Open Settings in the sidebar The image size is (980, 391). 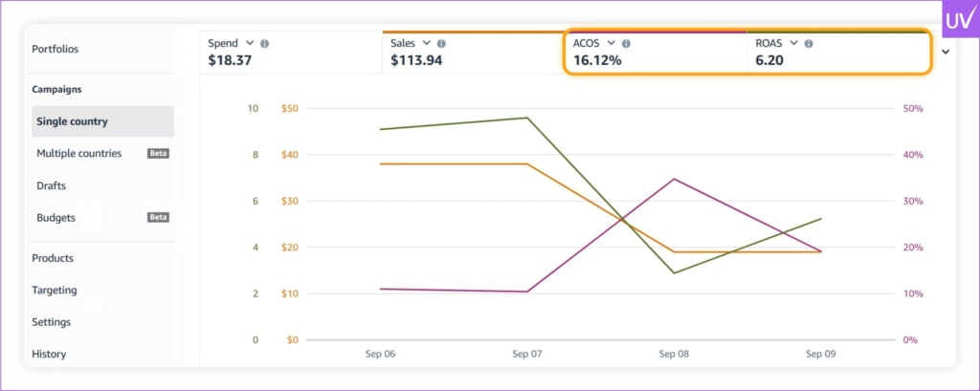coord(52,322)
